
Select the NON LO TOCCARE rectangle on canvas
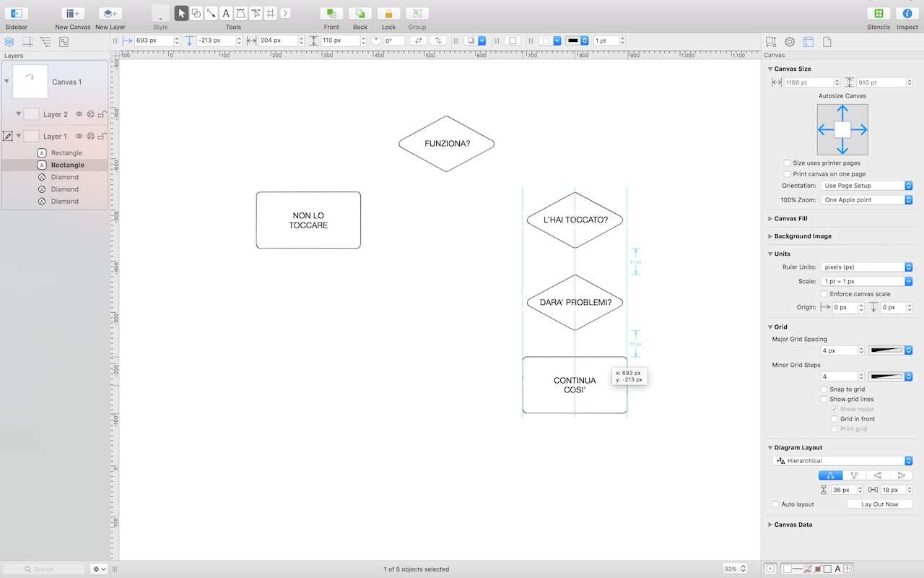coord(308,220)
